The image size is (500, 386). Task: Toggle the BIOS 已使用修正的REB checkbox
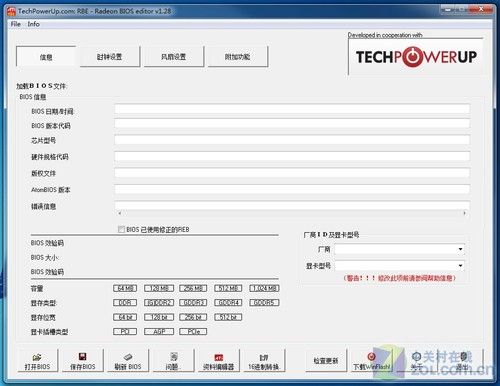click(x=121, y=229)
